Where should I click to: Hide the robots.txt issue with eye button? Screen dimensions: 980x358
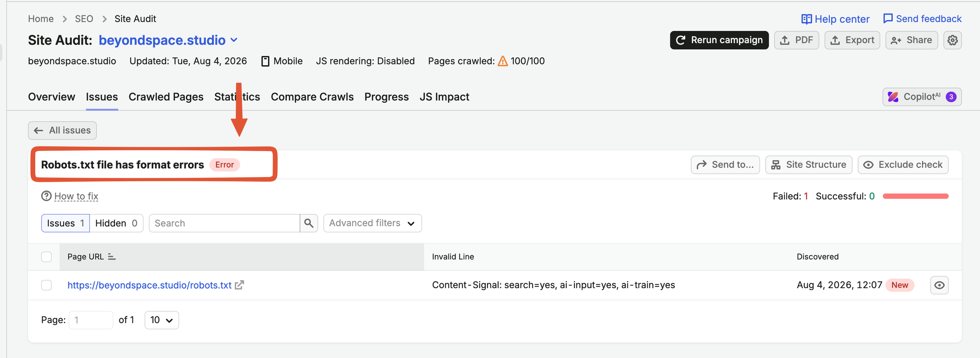click(x=939, y=285)
